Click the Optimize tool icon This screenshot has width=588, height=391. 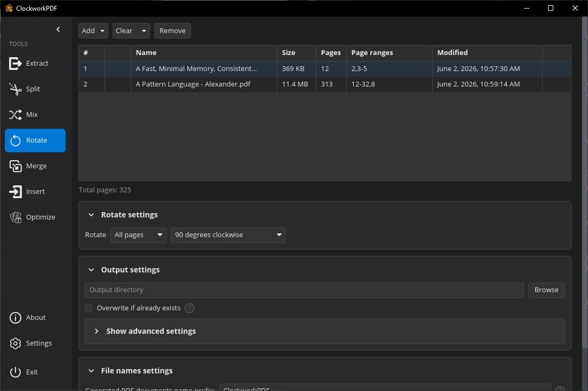click(x=15, y=217)
